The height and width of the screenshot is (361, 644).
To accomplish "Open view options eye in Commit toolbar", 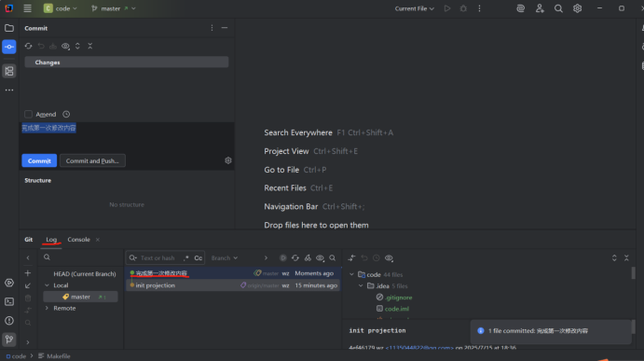I will coord(65,46).
